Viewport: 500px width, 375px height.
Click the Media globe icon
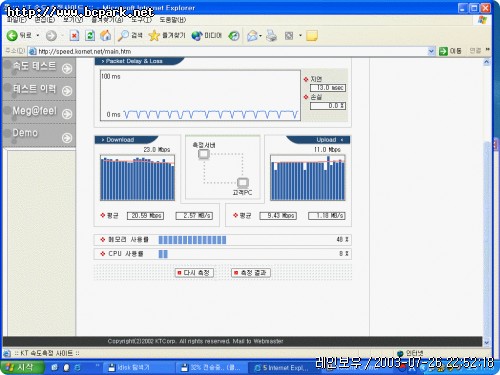[197, 35]
